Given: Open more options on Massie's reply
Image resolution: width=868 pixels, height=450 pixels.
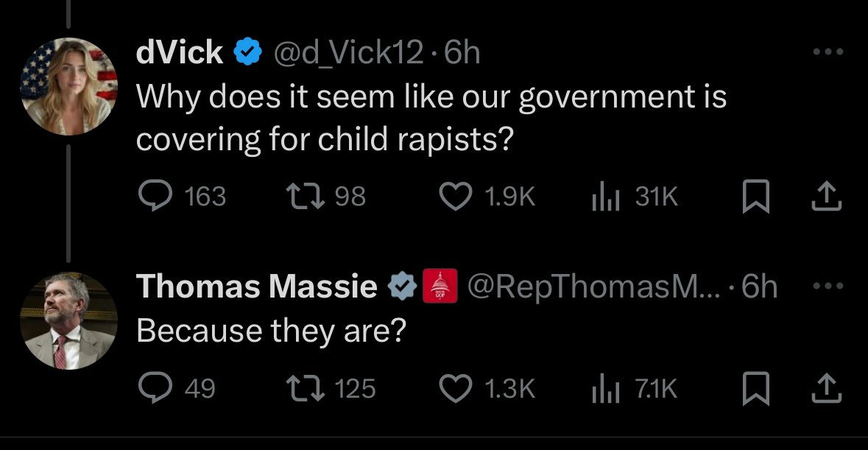Looking at the screenshot, I should coord(828,286).
